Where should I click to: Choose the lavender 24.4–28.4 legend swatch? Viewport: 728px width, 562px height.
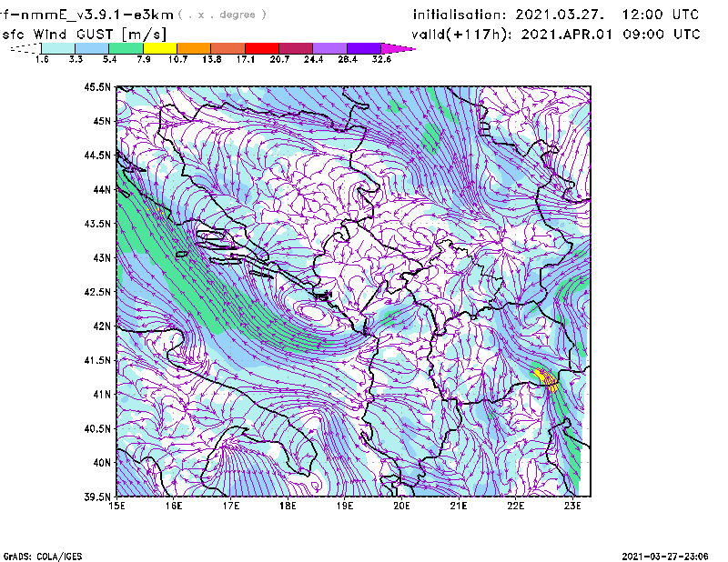[329, 48]
